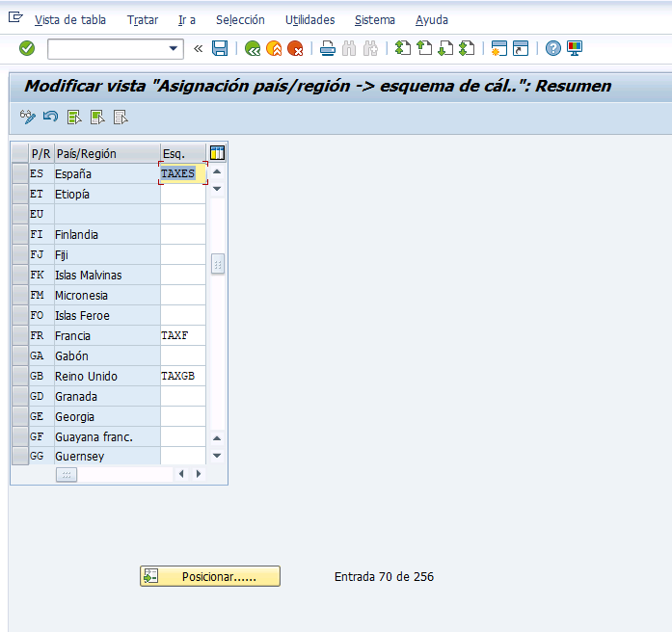The width and height of the screenshot is (672, 632).
Task: Click the bottom scroll down arrow of table
Action: tap(217, 456)
